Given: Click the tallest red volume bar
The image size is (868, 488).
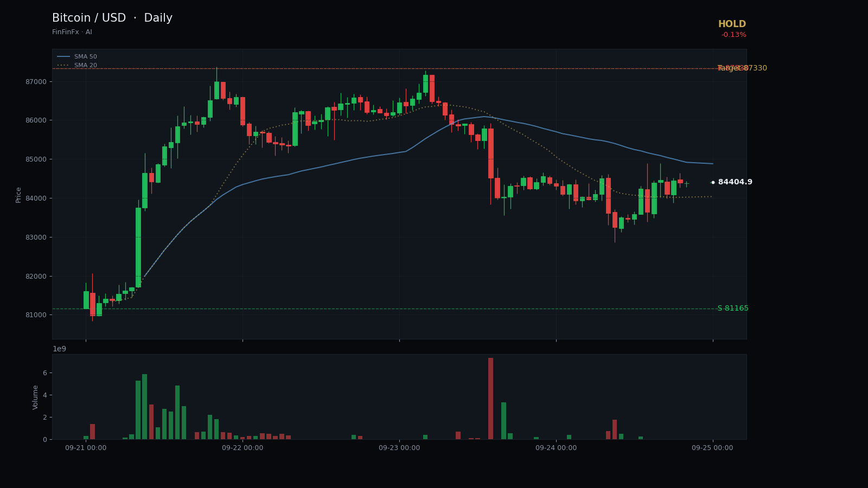Looking at the screenshot, I should pyautogui.click(x=490, y=399).
